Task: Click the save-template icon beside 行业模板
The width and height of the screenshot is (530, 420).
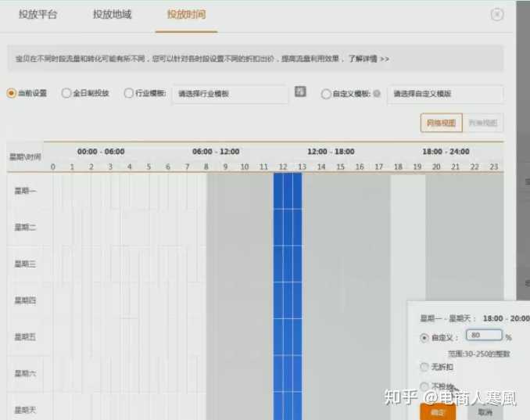Action: 300,92
